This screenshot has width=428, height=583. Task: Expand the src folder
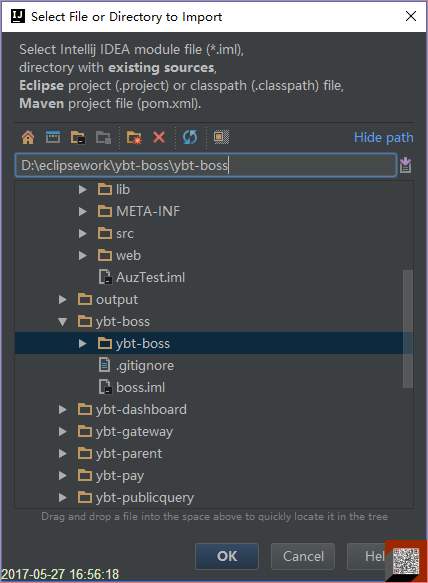[x=83, y=233]
